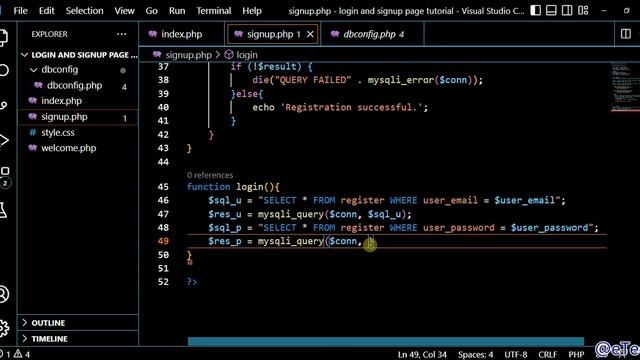Click the PHP icon on dbconfig.php tab
Screen dimensions: 640x360
tap(335, 34)
